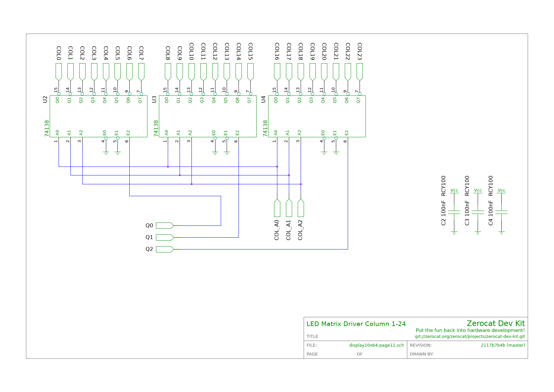Viewport: 554px width, 392px height.
Task: Select the COL_A2 input port symbol
Action: pos(301,208)
